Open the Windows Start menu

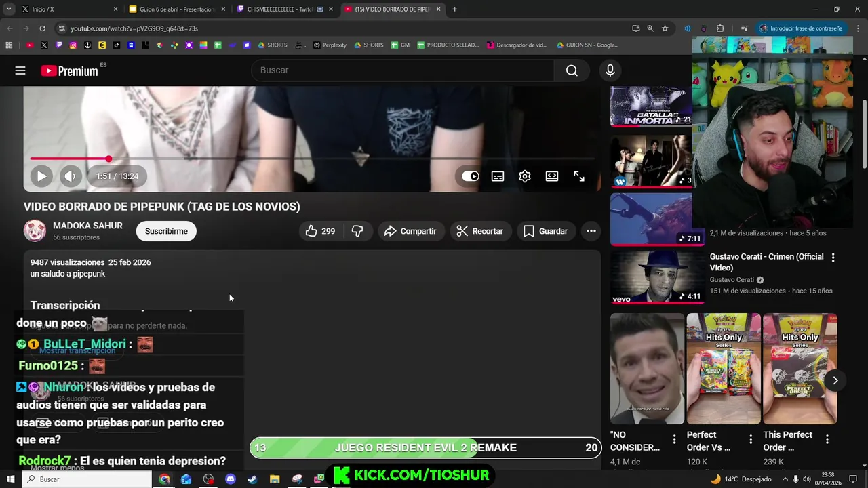click(x=12, y=479)
